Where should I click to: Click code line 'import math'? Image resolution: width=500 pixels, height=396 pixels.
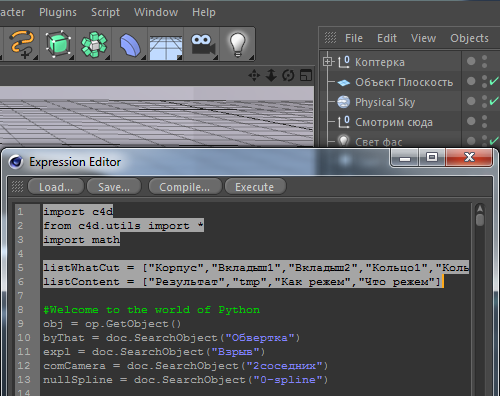[x=81, y=240]
